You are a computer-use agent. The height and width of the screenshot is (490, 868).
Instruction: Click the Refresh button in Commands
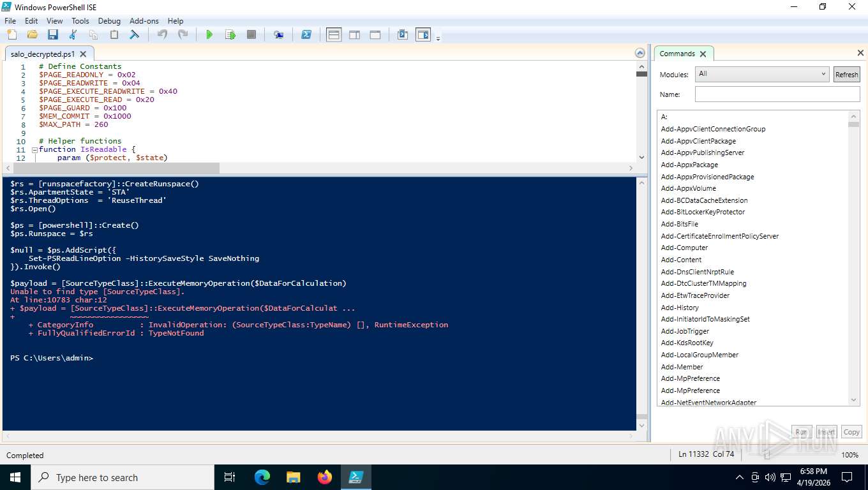[847, 75]
